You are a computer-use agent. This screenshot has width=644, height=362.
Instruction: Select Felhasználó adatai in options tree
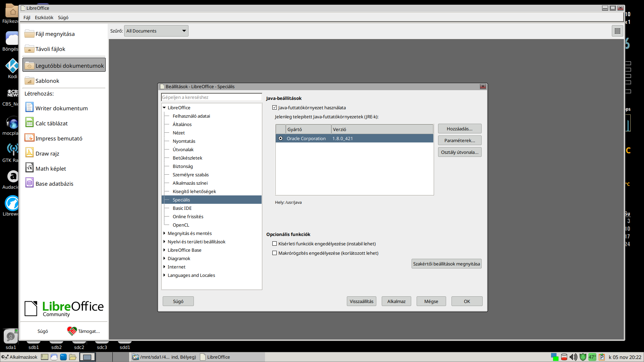coord(191,116)
